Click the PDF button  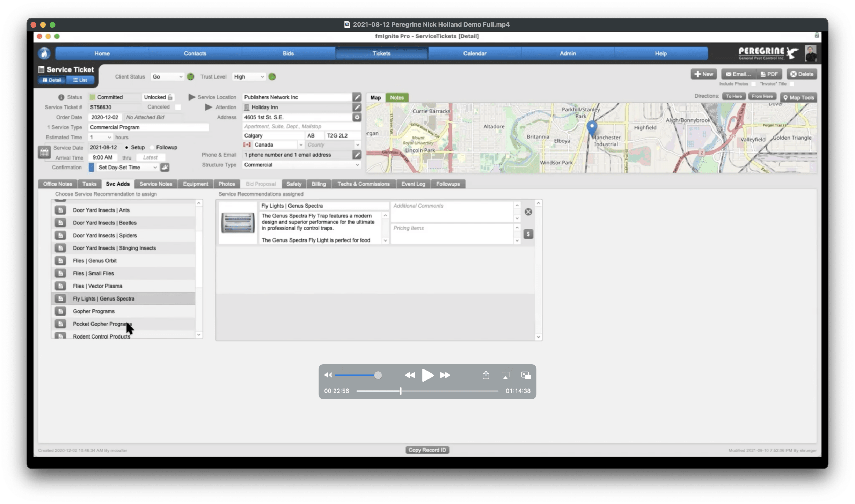(769, 74)
